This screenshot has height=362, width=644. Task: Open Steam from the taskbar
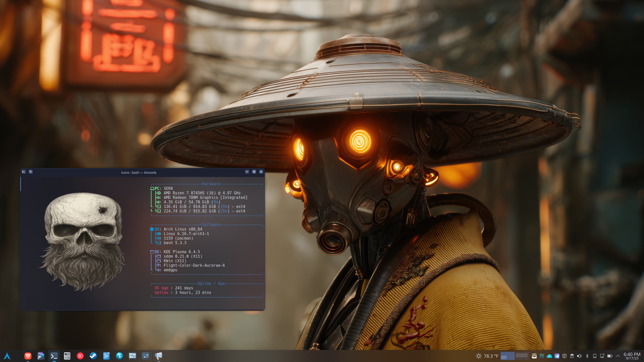93,356
